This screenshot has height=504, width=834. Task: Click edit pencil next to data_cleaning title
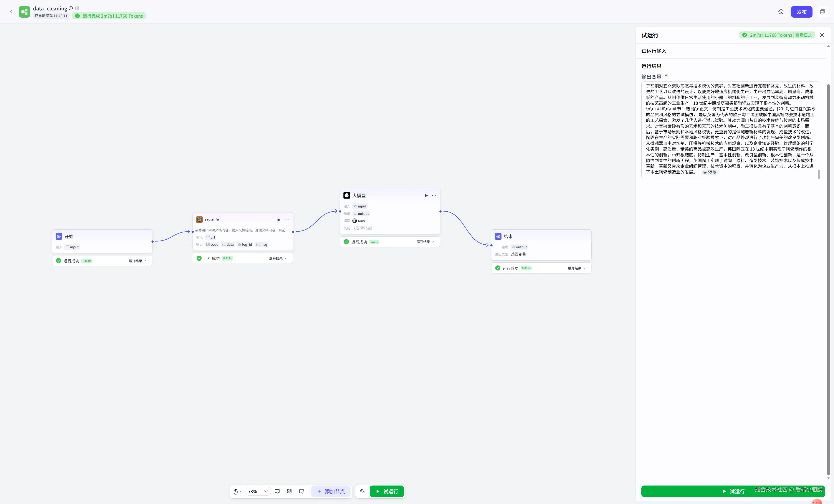pyautogui.click(x=77, y=8)
